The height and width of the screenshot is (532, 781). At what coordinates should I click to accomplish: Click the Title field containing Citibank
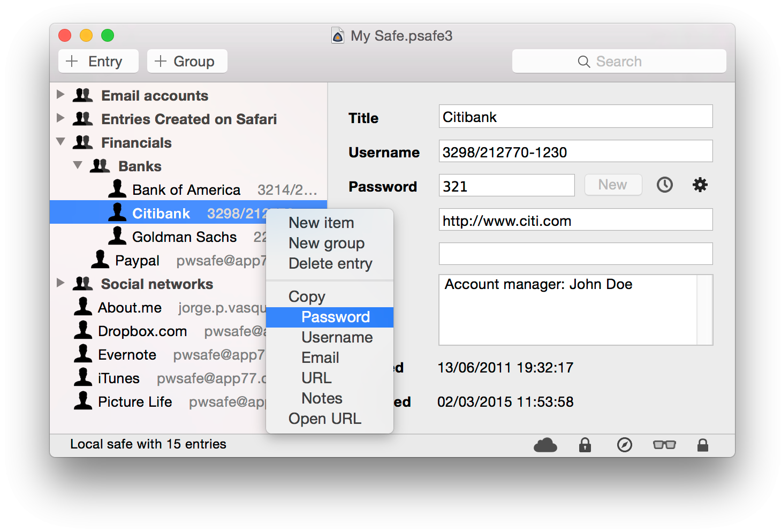click(x=576, y=116)
